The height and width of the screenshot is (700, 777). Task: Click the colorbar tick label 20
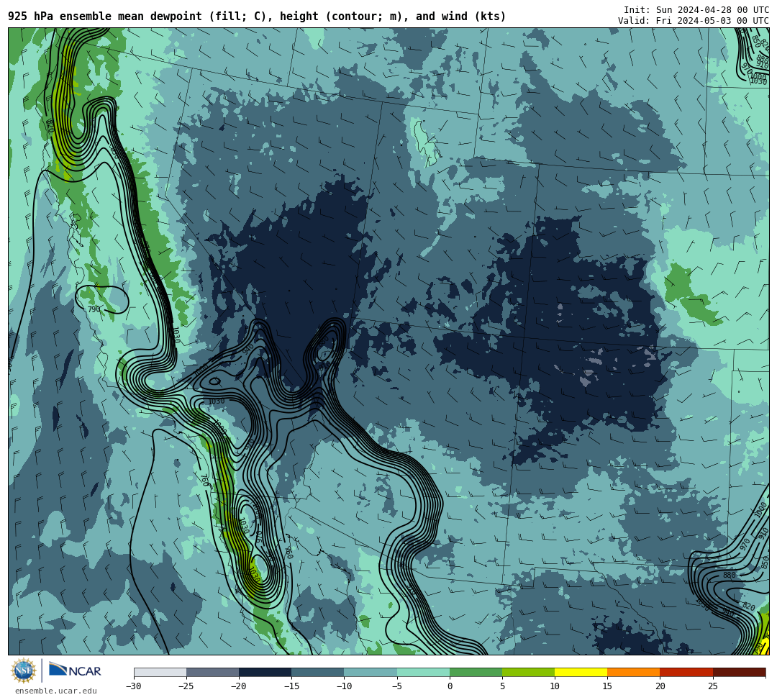[x=660, y=686]
